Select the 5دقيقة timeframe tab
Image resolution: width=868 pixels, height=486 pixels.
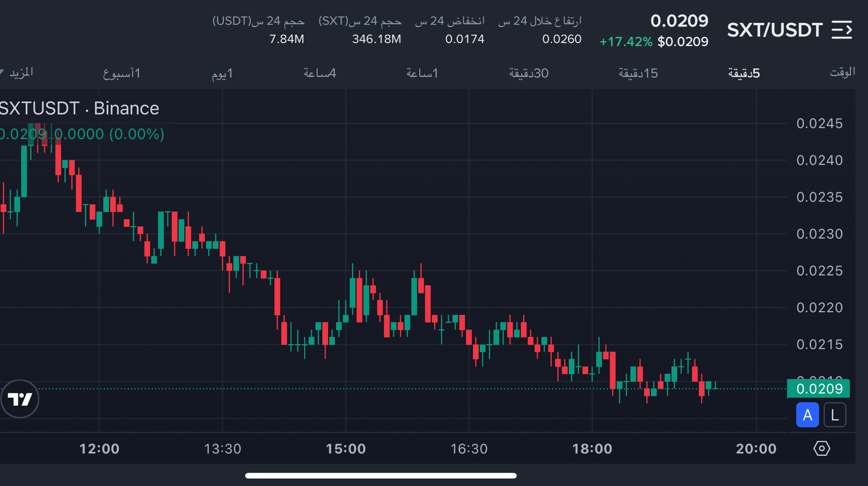[x=744, y=73]
